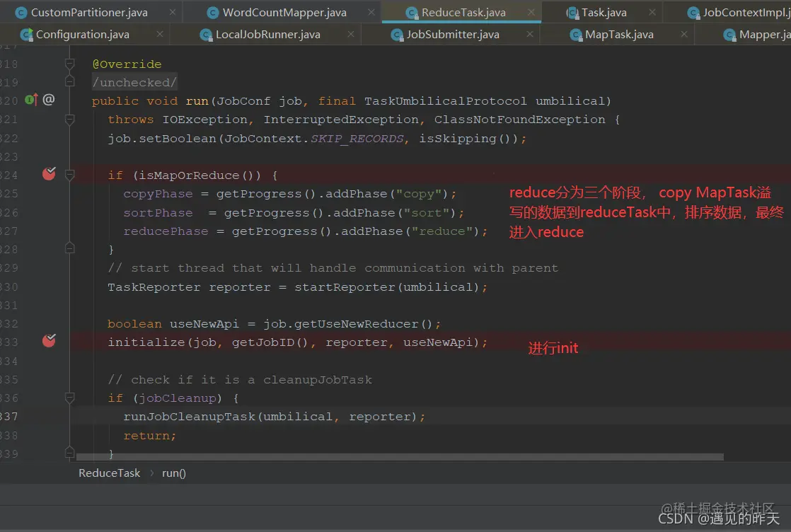The image size is (791, 532).
Task: Click the run() breadcrumb
Action: pyautogui.click(x=174, y=473)
